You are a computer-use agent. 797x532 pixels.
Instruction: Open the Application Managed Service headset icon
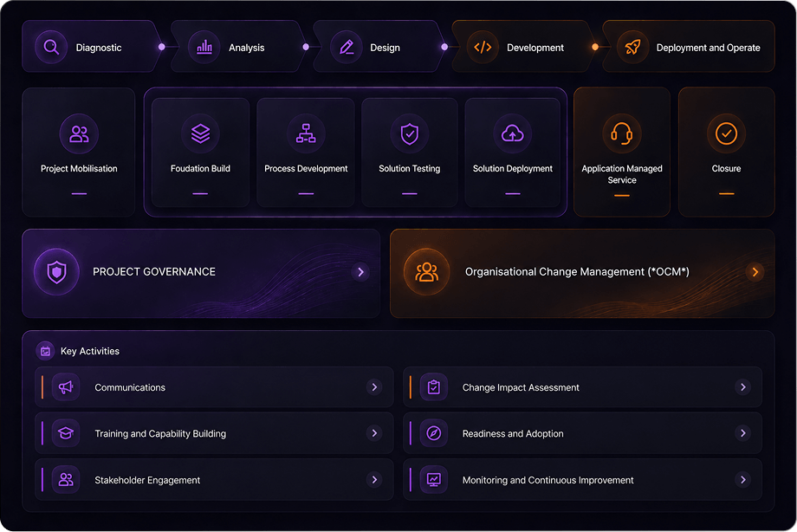pyautogui.click(x=622, y=133)
